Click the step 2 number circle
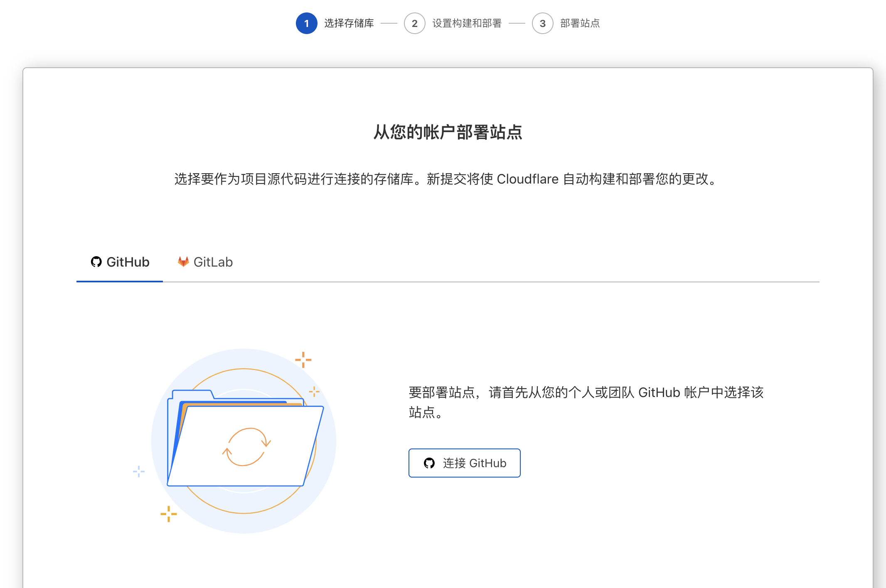The width and height of the screenshot is (886, 588). 414,23
